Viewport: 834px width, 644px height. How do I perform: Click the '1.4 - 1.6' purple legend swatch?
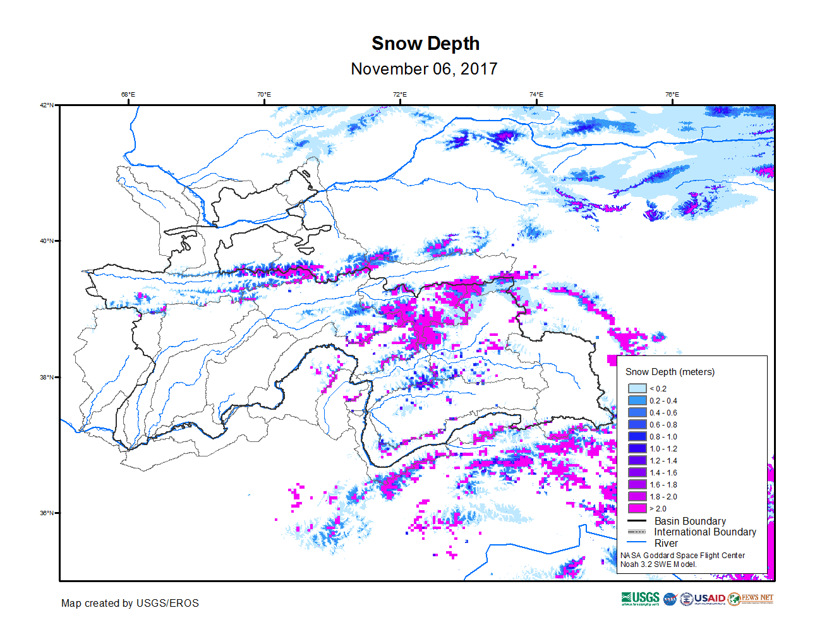(637, 472)
